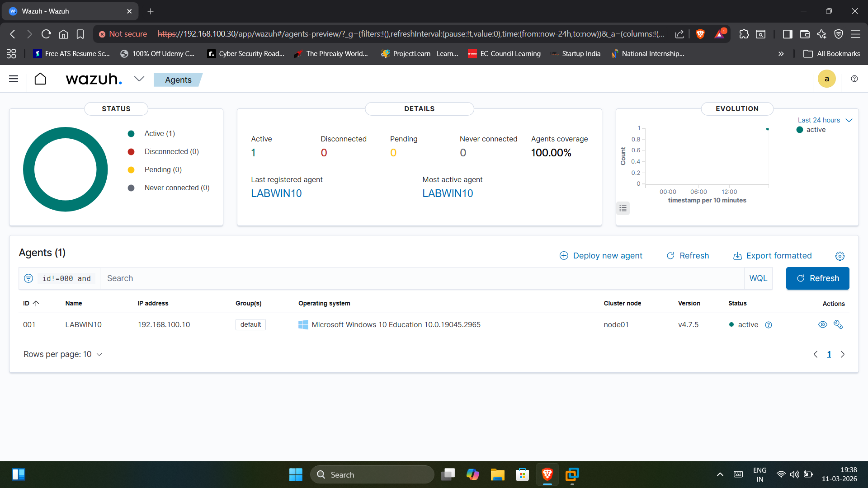Open Startup India bookmark
Screen dimensions: 868x488
click(576, 54)
